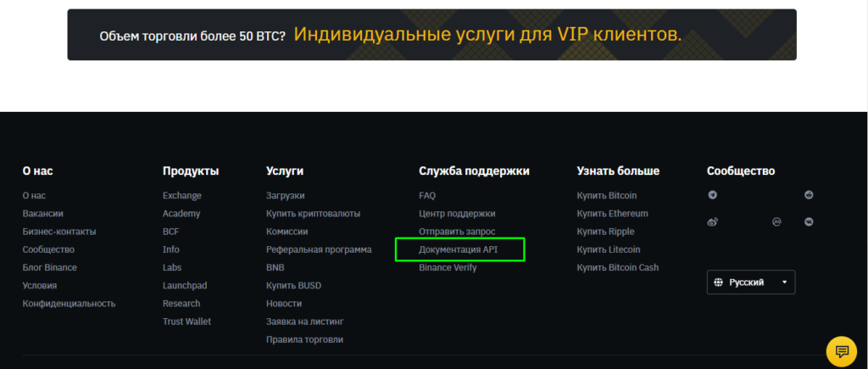
Task: Open the Launchpad link
Action: click(x=185, y=285)
